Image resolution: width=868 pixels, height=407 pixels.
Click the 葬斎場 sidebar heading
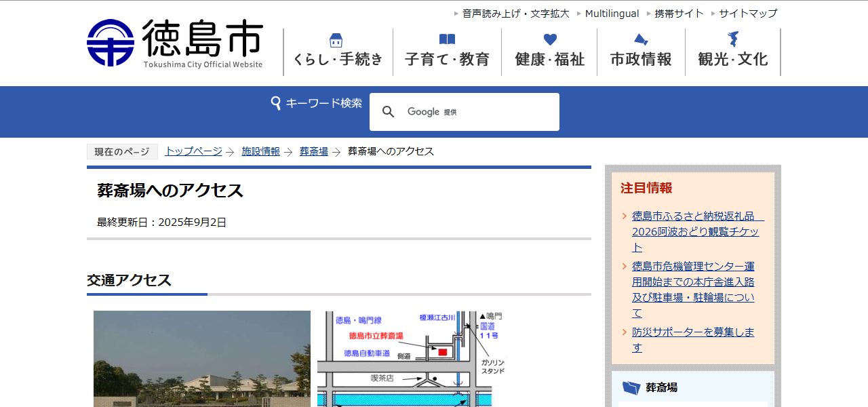661,388
